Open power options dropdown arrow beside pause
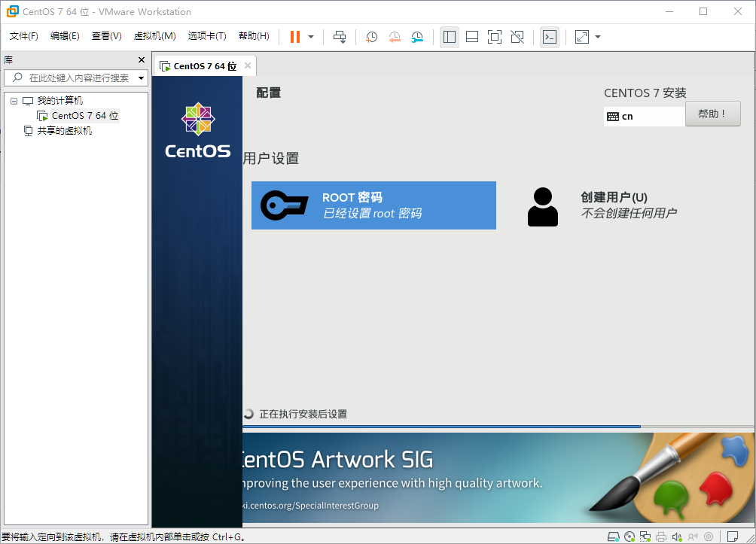This screenshot has height=544, width=756. click(311, 37)
